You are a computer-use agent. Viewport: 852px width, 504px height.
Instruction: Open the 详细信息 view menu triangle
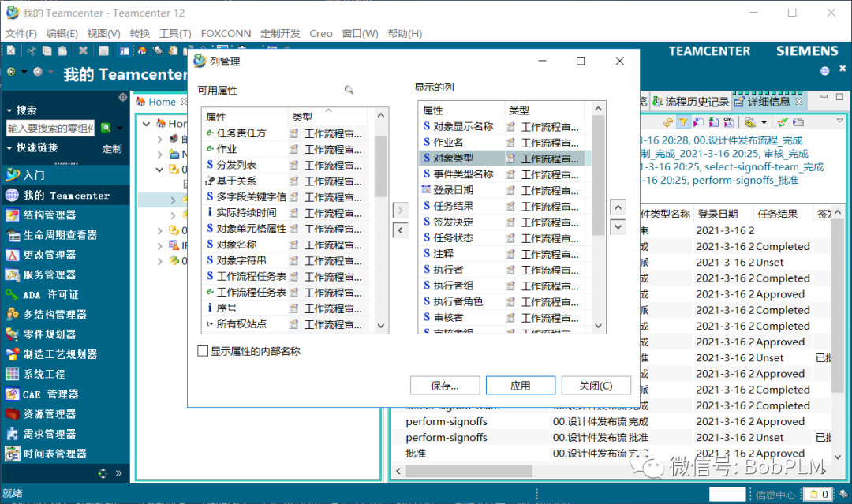coord(840,121)
